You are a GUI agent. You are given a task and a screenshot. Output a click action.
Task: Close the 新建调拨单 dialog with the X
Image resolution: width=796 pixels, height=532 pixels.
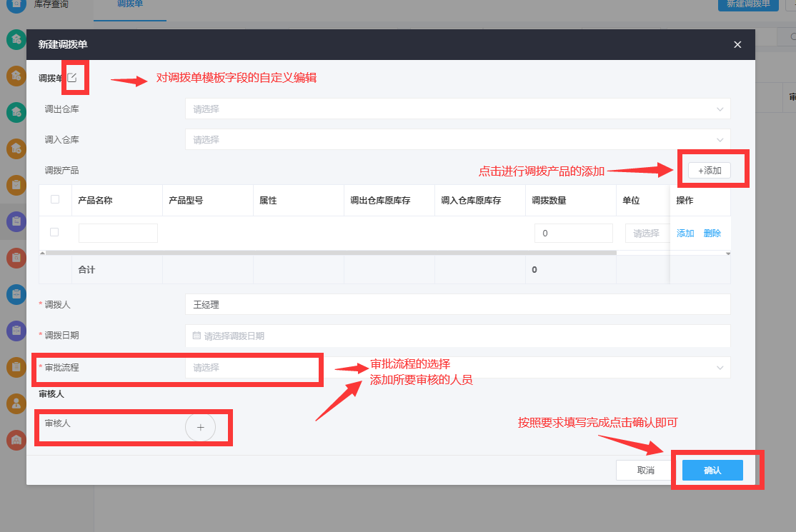tap(737, 44)
